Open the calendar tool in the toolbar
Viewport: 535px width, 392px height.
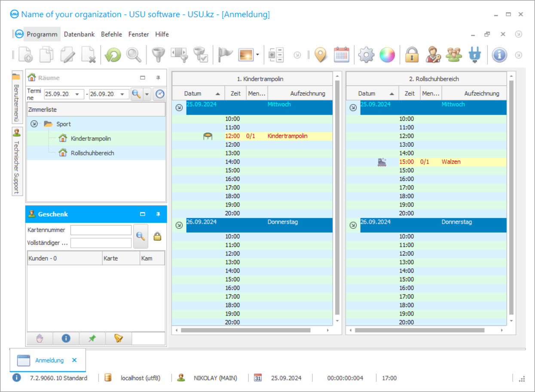coord(341,55)
